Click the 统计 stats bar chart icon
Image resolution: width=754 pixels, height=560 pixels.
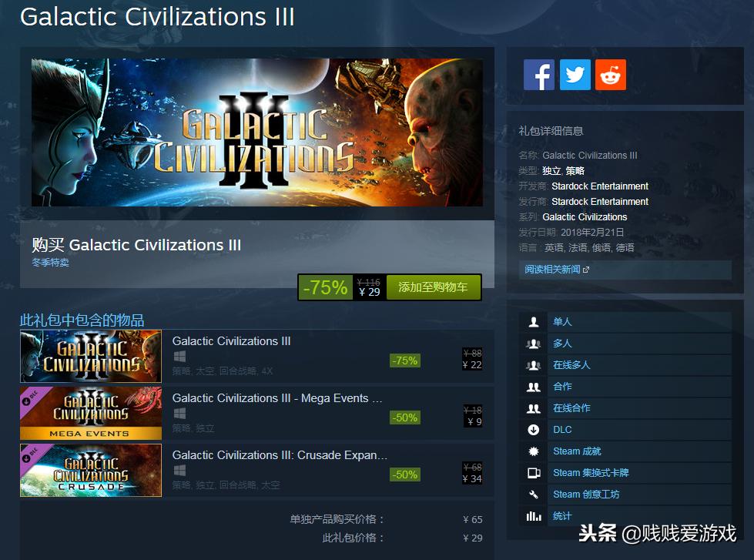point(533,516)
